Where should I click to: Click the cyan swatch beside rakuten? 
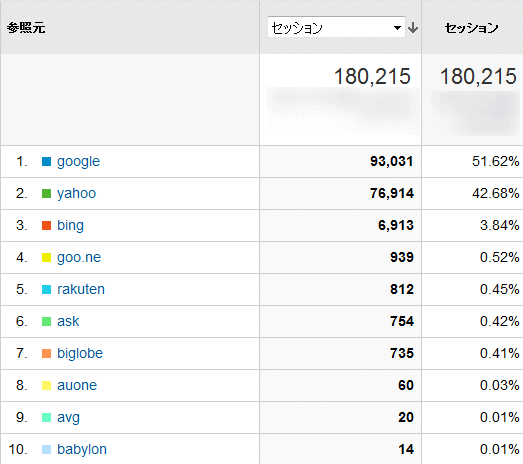click(x=46, y=289)
